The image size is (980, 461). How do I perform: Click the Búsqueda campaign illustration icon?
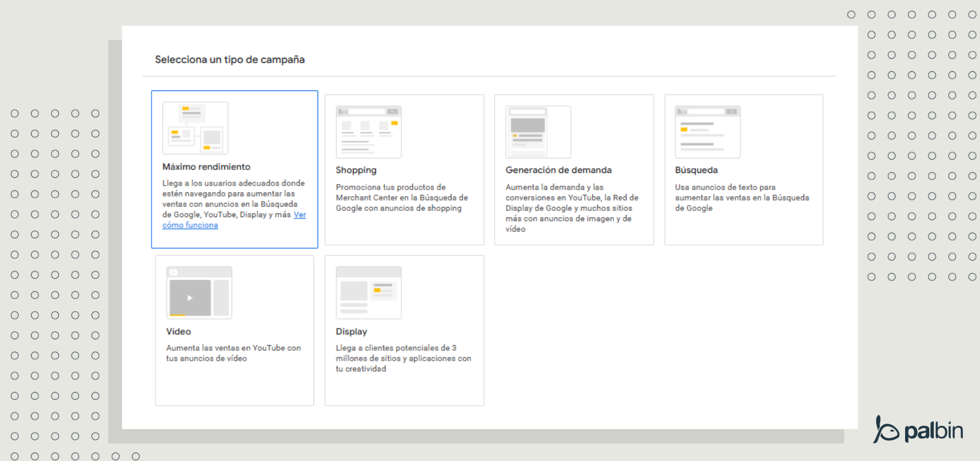[x=707, y=132]
